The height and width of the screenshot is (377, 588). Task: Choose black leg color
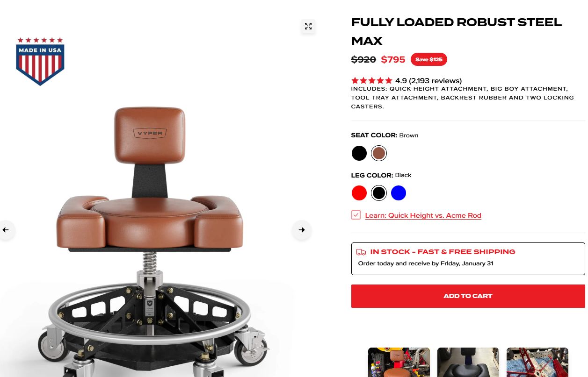(x=379, y=193)
